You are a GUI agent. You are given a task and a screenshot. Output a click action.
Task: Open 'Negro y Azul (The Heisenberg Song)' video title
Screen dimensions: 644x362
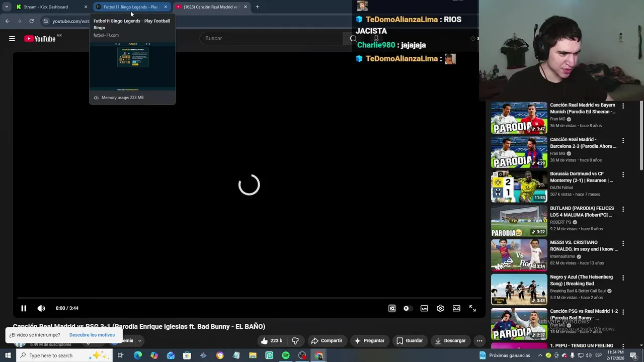point(581,280)
